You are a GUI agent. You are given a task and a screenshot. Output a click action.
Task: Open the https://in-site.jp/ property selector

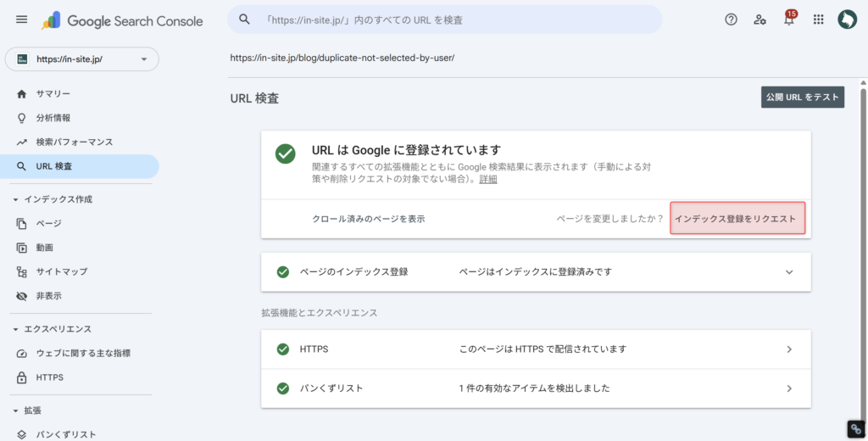pos(82,59)
